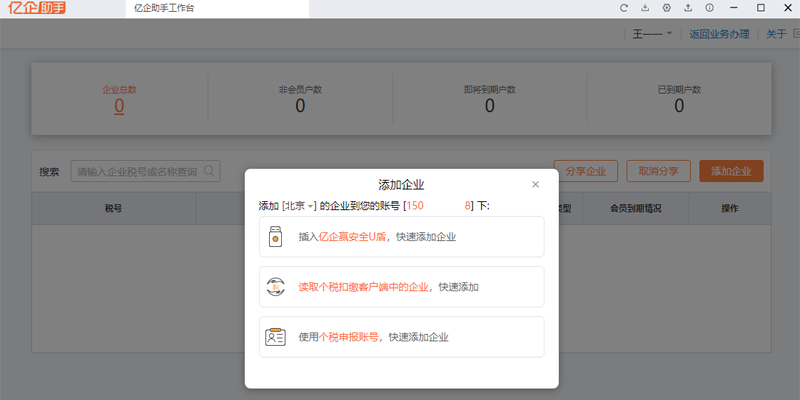
Task: Open the settings gear icon
Action: click(x=666, y=8)
